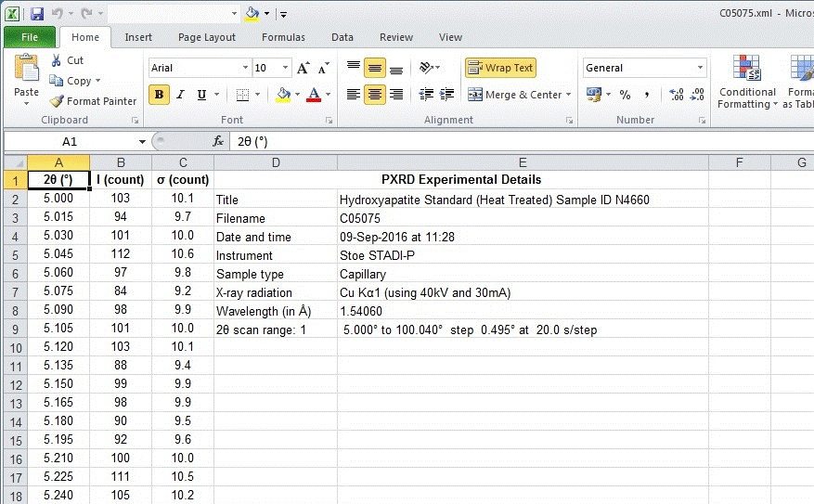The image size is (814, 504).
Task: Click the yellow fill bucket in quick access toolbar
Action: (252, 14)
